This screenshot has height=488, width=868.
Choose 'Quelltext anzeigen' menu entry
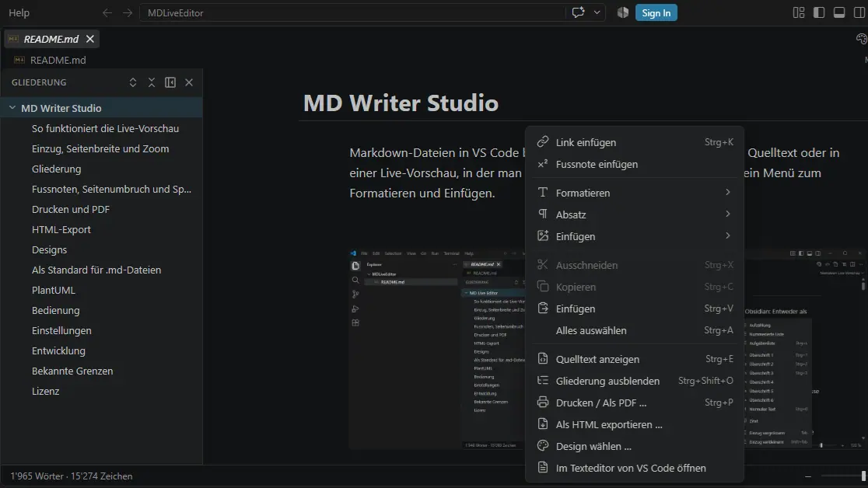click(x=635, y=359)
